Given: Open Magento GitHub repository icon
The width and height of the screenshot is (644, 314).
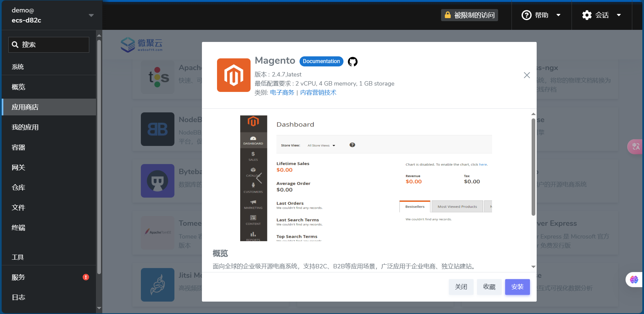Looking at the screenshot, I should pos(353,61).
